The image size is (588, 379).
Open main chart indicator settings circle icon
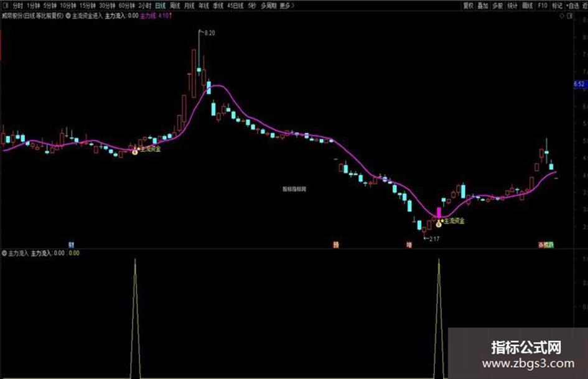click(x=68, y=16)
